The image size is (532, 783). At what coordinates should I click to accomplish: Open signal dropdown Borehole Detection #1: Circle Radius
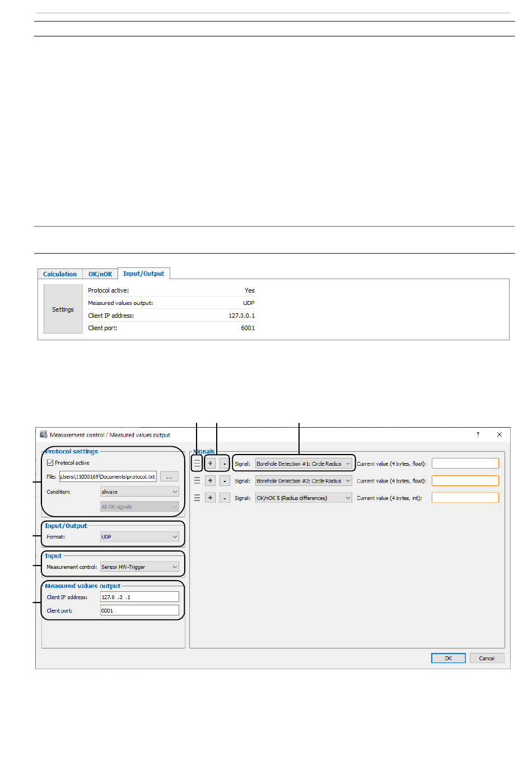click(304, 464)
